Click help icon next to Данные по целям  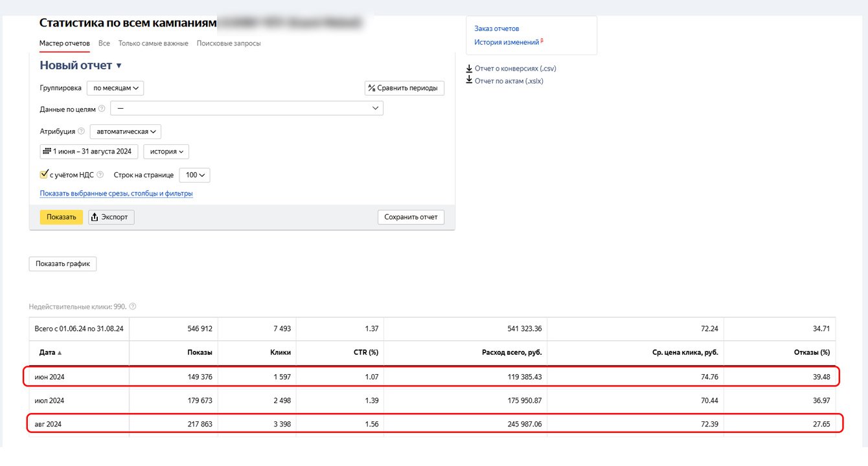pos(102,109)
